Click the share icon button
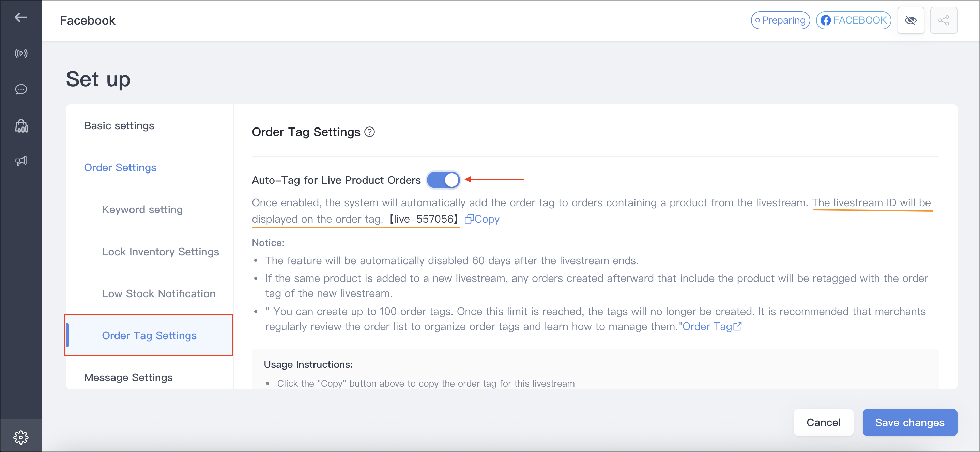Image resolution: width=980 pixels, height=452 pixels. coord(944,20)
